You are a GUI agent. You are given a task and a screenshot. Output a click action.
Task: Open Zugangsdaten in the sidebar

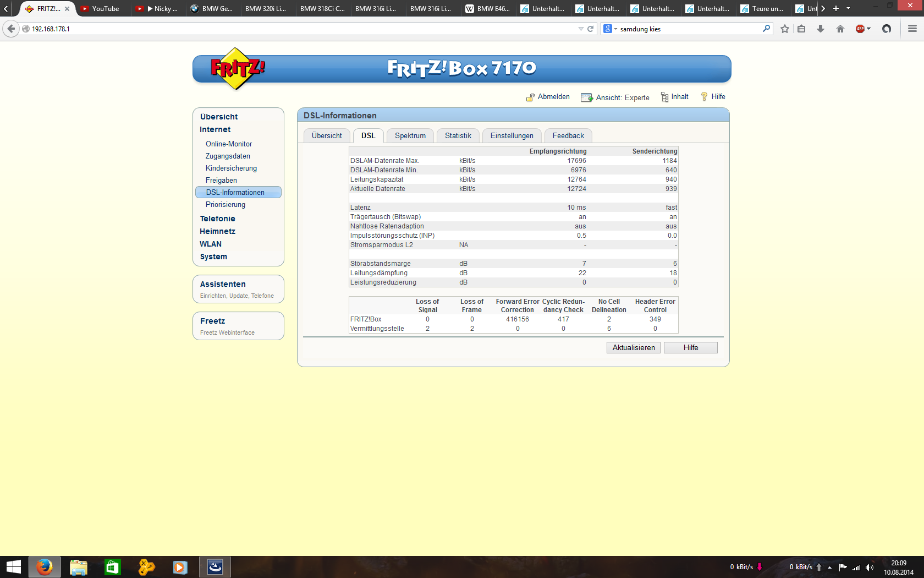pyautogui.click(x=228, y=156)
